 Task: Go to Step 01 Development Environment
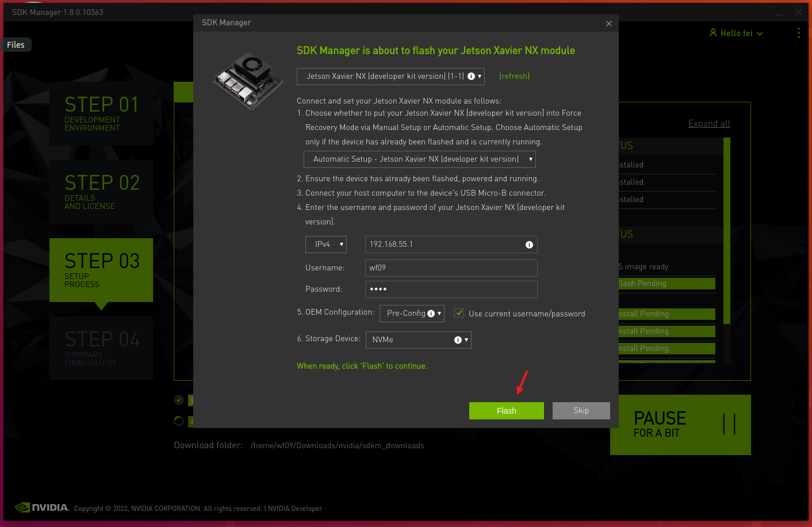(x=101, y=113)
